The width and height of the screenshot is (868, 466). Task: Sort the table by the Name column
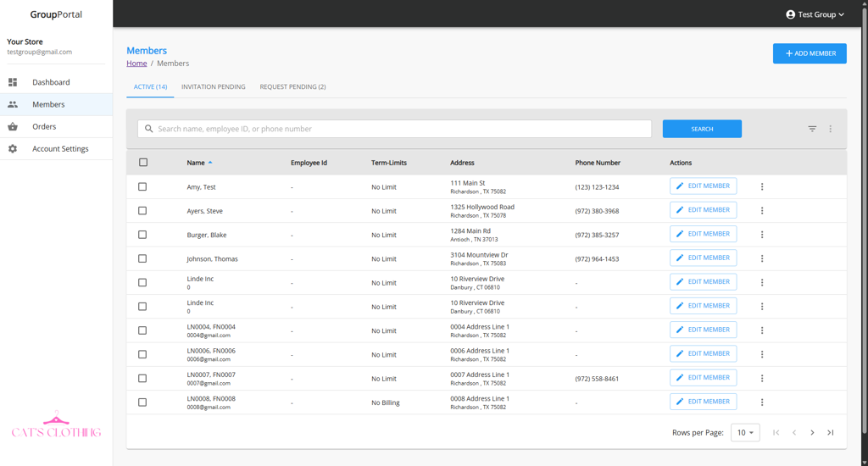[x=197, y=163]
